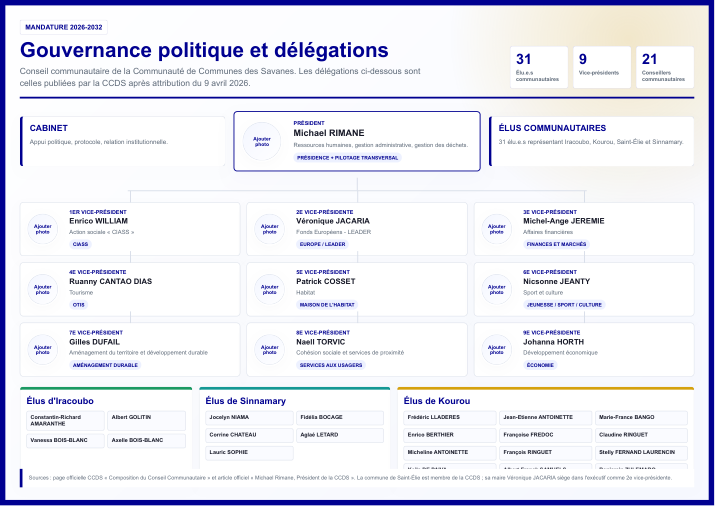This screenshot has height=506, width=715.
Task: Add a photo for Michel-Ange JEREMIE
Action: pos(497,229)
